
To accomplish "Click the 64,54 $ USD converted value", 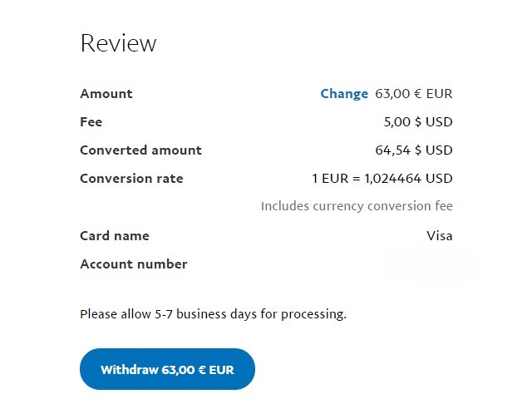I will (414, 150).
